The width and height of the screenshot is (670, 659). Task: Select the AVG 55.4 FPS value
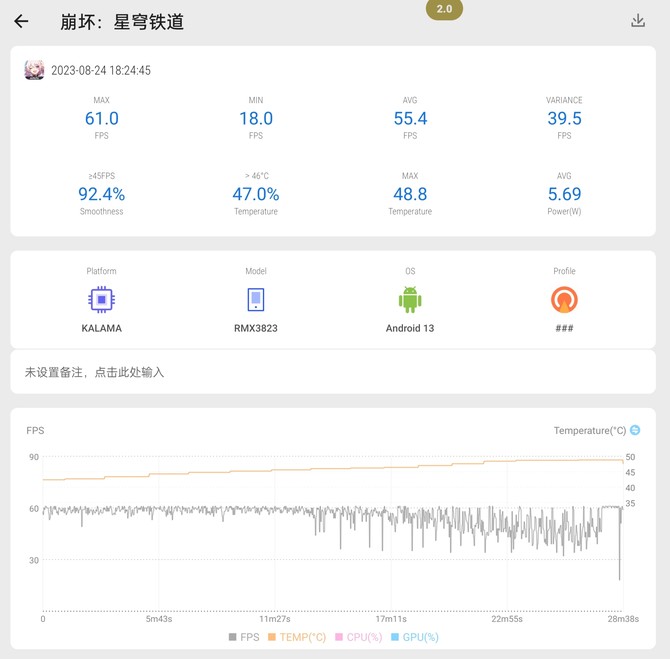[x=410, y=118]
